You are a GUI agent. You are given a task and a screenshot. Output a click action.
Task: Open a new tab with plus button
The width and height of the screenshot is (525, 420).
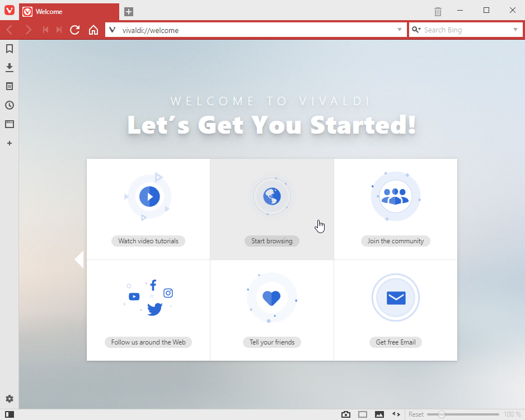pos(129,12)
